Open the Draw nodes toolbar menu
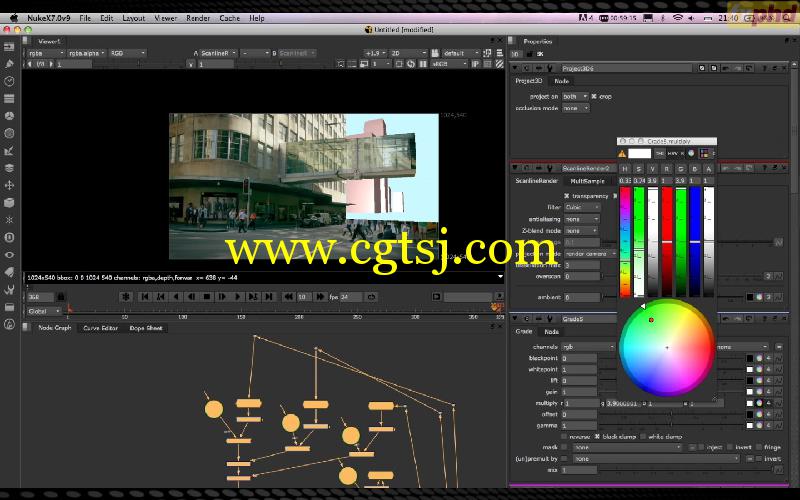Viewport: 800px width, 500px height. click(9, 64)
